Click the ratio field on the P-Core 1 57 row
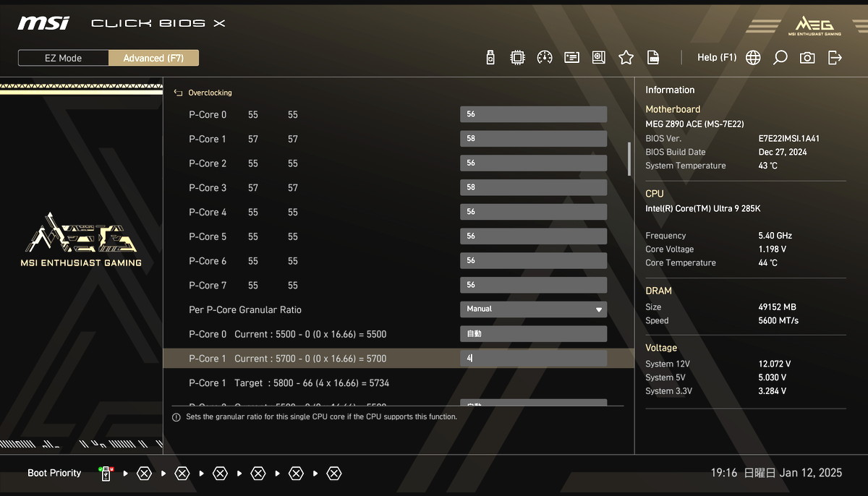The width and height of the screenshot is (868, 496). (533, 139)
